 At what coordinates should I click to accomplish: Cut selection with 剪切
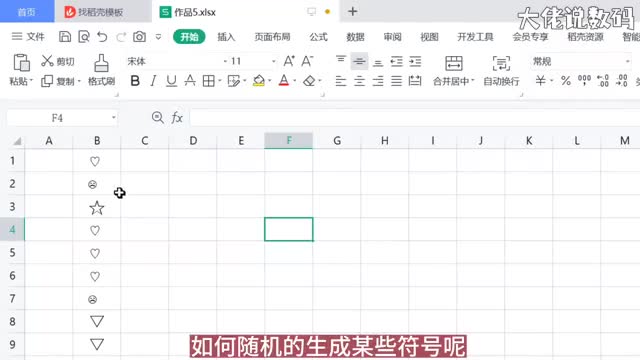pyautogui.click(x=58, y=61)
